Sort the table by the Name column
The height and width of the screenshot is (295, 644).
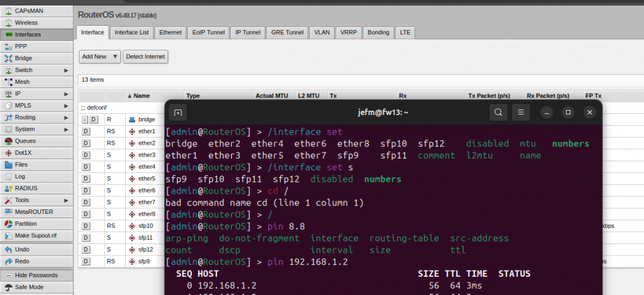pyautogui.click(x=155, y=96)
